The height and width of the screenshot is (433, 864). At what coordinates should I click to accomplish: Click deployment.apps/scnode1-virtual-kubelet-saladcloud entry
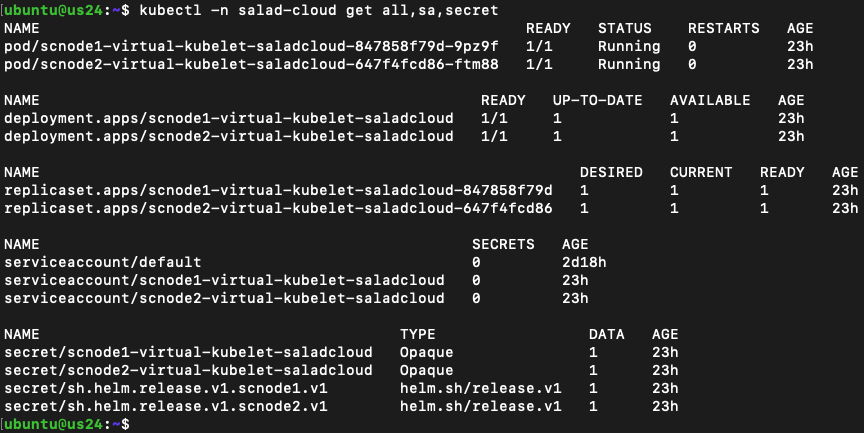pyautogui.click(x=229, y=118)
